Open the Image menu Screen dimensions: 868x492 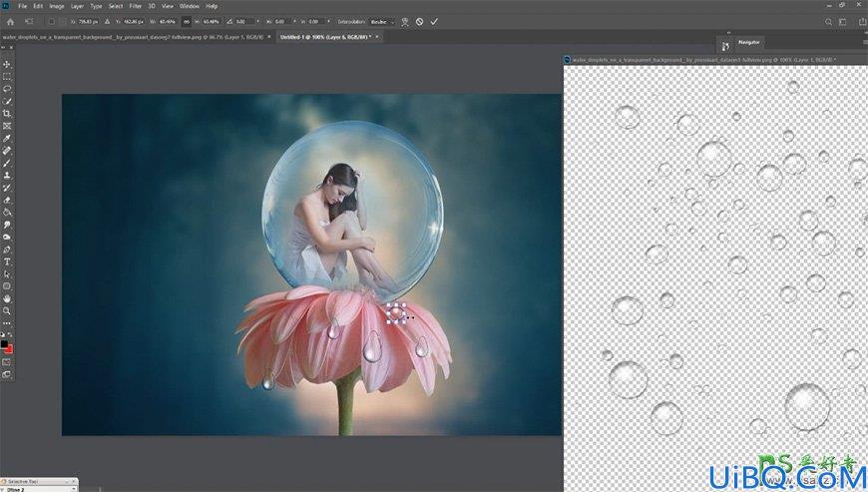click(x=57, y=6)
